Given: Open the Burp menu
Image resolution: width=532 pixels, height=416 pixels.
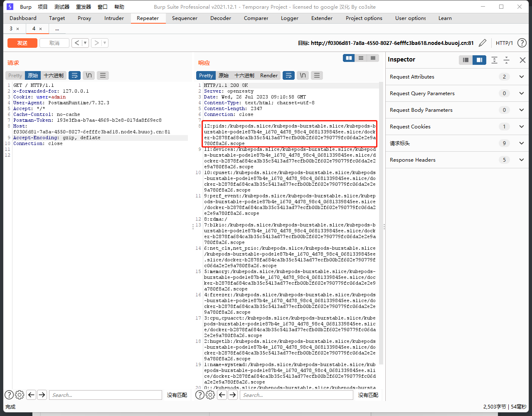Looking at the screenshot, I should point(26,7).
